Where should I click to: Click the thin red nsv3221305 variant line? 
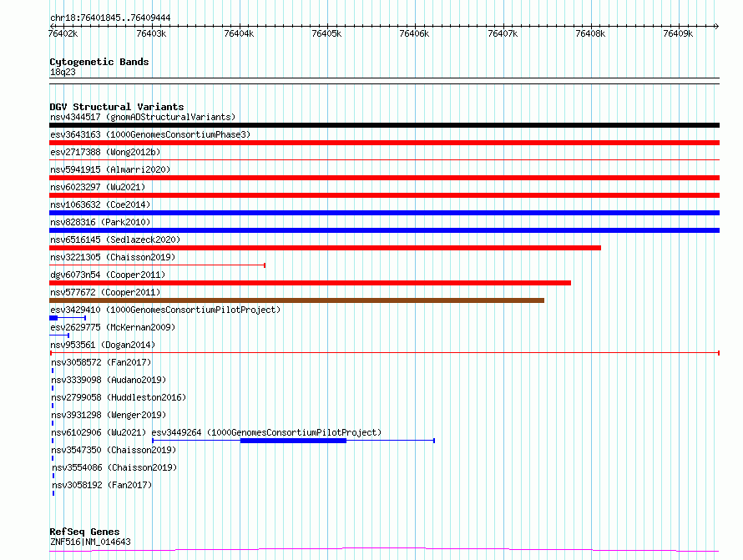point(157,265)
